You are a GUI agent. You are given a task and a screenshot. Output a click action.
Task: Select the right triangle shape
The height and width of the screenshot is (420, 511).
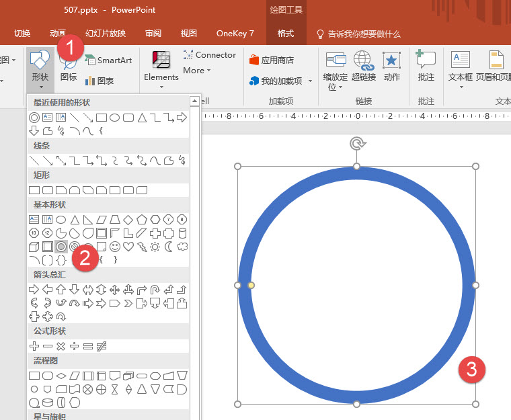click(x=88, y=220)
